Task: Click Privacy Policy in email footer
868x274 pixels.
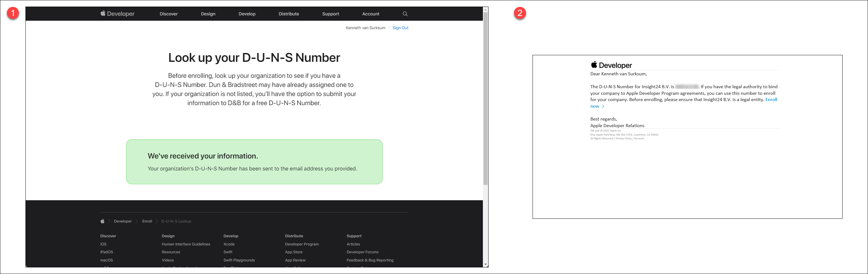Action: tap(623, 138)
